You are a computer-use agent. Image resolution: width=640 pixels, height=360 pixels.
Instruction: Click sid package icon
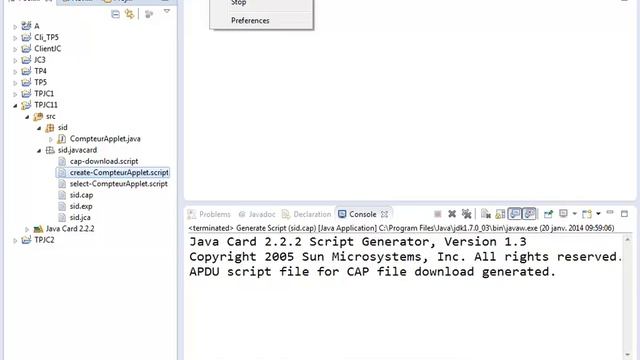pyautogui.click(x=50, y=128)
